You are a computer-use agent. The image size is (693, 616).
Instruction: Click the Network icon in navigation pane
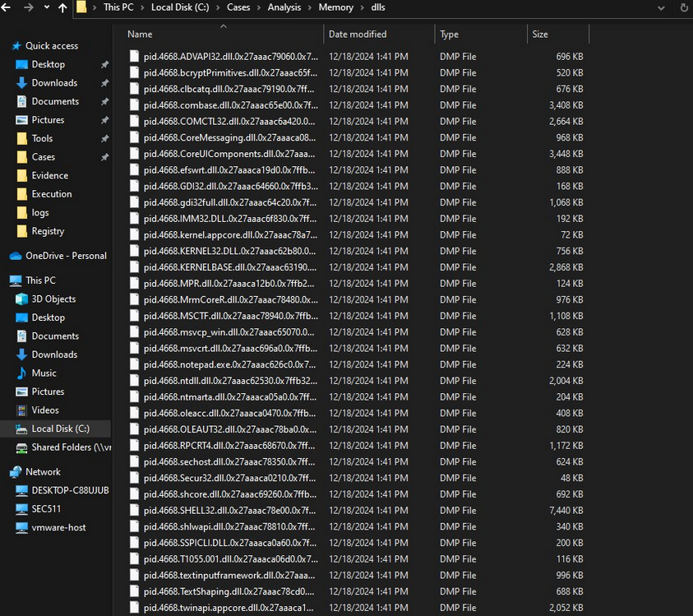(15, 472)
